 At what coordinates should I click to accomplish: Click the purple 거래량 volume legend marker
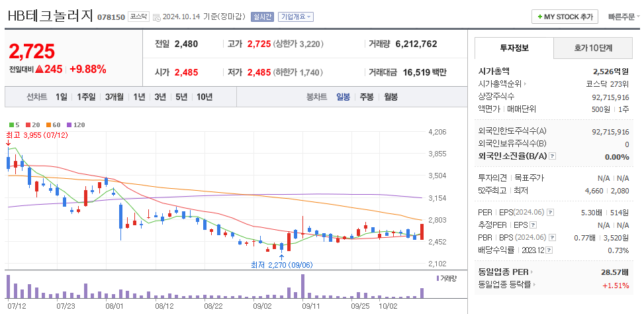pyautogui.click(x=438, y=278)
